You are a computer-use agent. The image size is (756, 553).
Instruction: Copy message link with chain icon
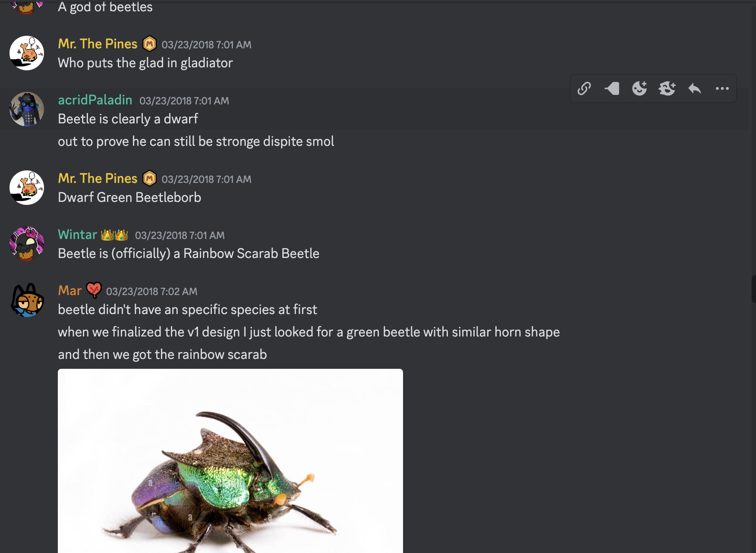[584, 88]
